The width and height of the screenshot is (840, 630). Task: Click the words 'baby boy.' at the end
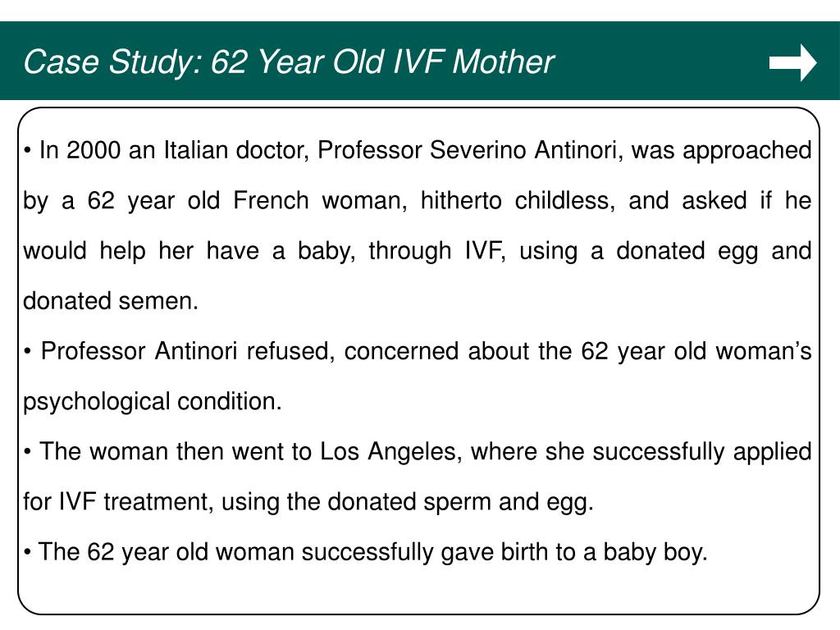click(x=655, y=552)
